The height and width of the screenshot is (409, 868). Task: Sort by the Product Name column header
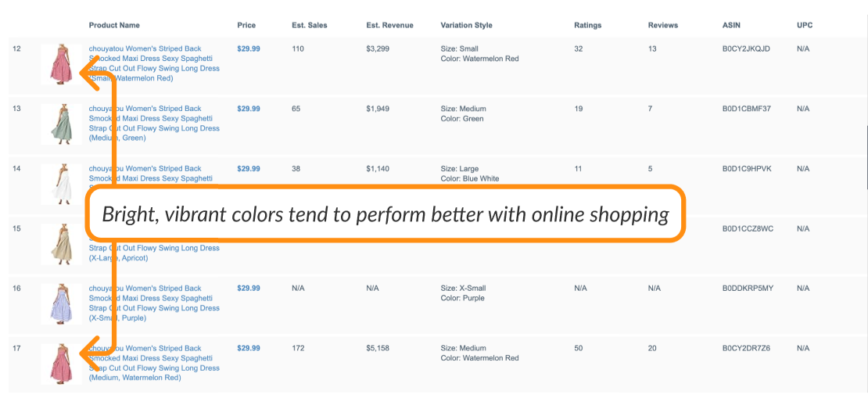coord(114,26)
